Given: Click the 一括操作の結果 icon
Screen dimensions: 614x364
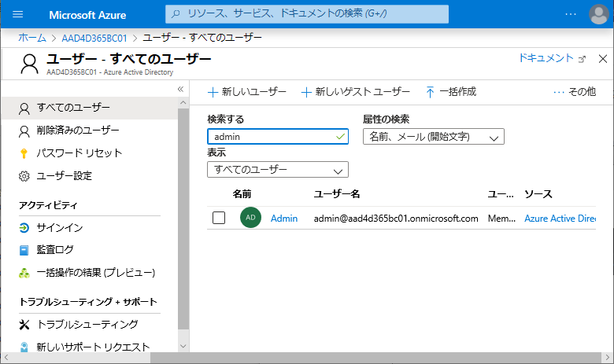Looking at the screenshot, I should point(24,273).
